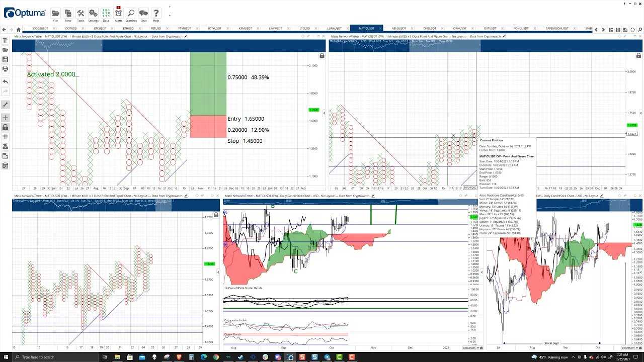Click the layers stack icon in sidebar
This screenshot has width=644, height=362.
(x=5, y=146)
